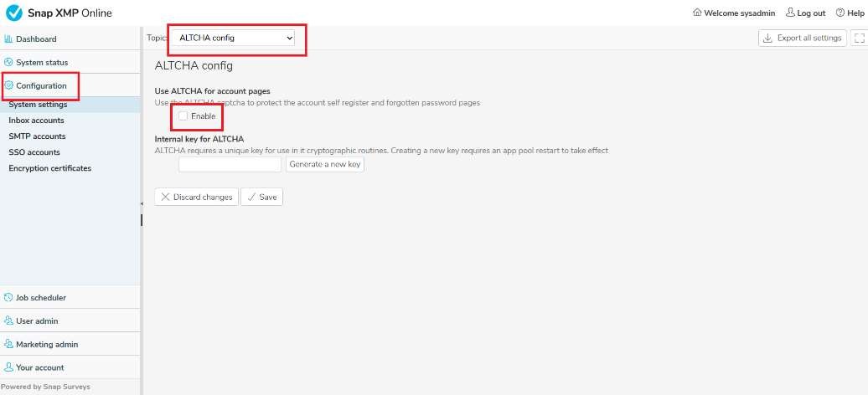Enable the ALTCHA checkbox
This screenshot has height=395, width=868.
coord(183,115)
